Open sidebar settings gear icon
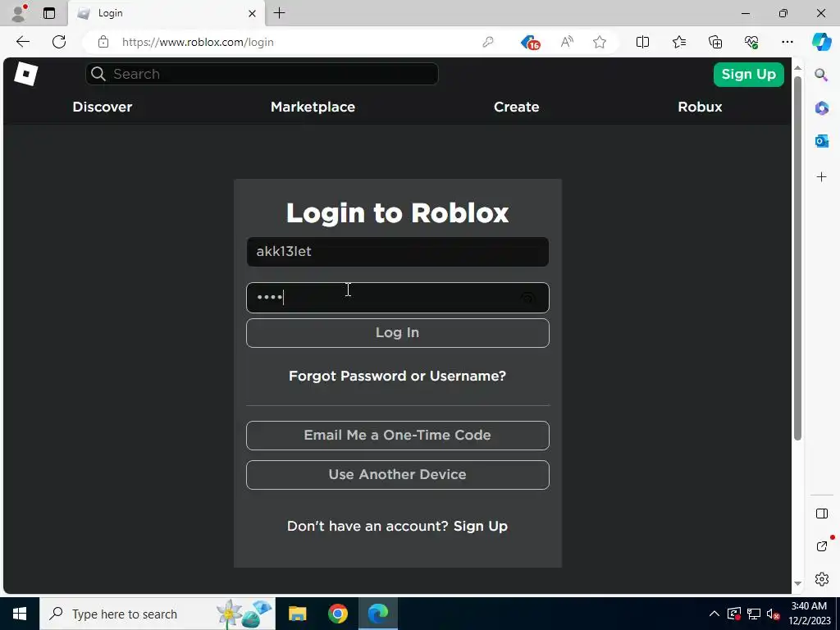Viewport: 840px width, 630px height. (x=821, y=579)
